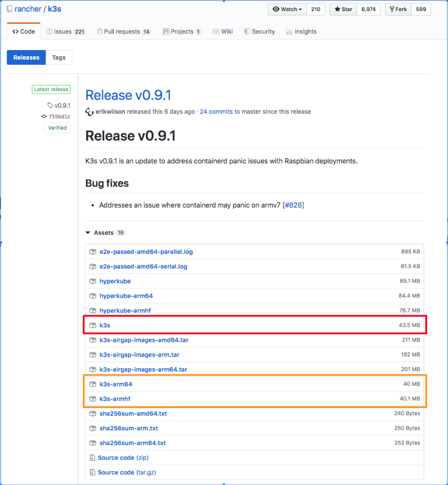
Task: Open the blue Release v0.9.1 title link
Action: (x=128, y=95)
